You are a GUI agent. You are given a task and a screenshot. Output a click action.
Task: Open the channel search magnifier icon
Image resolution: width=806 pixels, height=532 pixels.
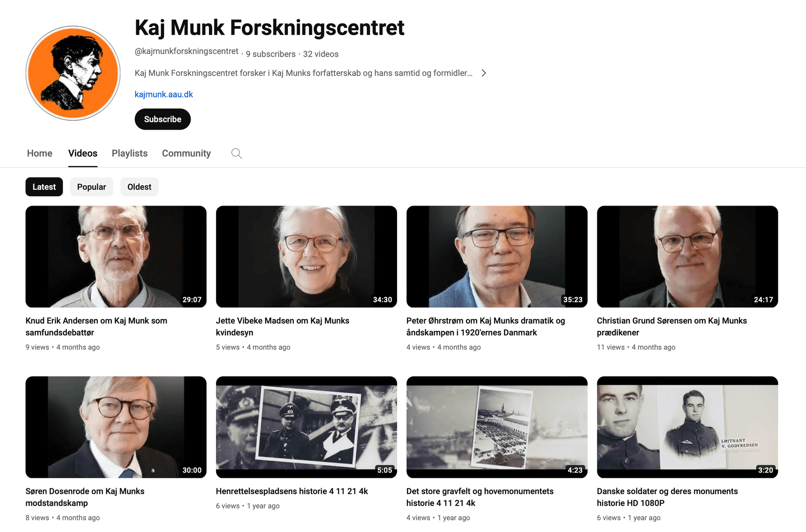237,154
